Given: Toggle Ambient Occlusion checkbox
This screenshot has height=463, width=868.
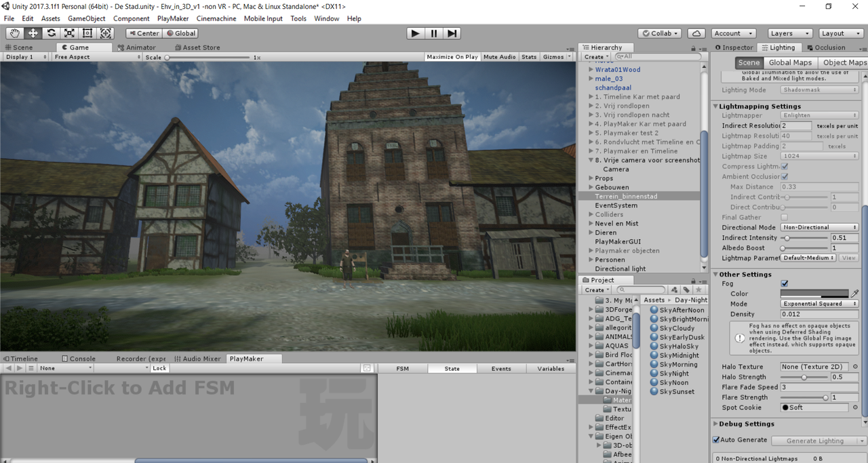Looking at the screenshot, I should coord(785,176).
